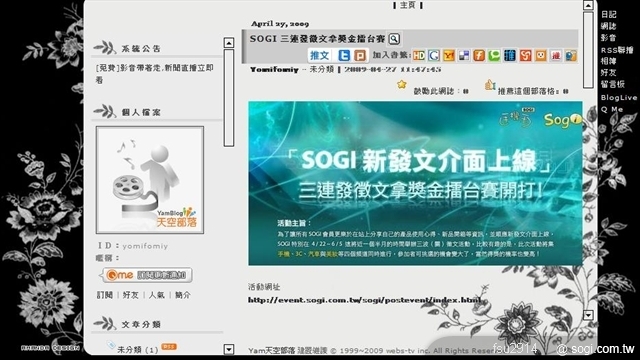Open 日記 in the right-hand menu
Image resolution: width=640 pixels, height=360 pixels.
[x=609, y=14]
